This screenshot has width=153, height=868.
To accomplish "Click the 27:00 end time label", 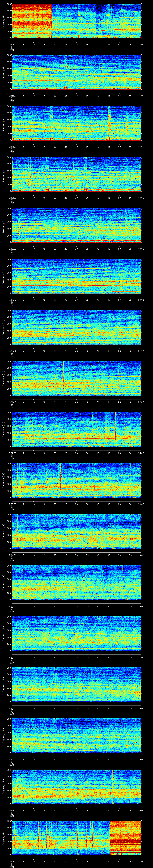I will tap(141, 657).
